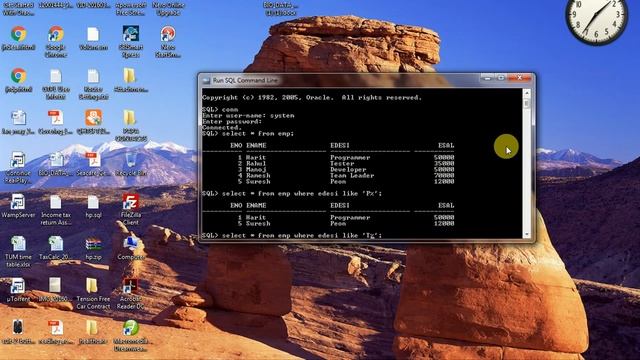Open the Tension Free Car Contract folder
The height and width of the screenshot is (360, 640).
(93, 293)
